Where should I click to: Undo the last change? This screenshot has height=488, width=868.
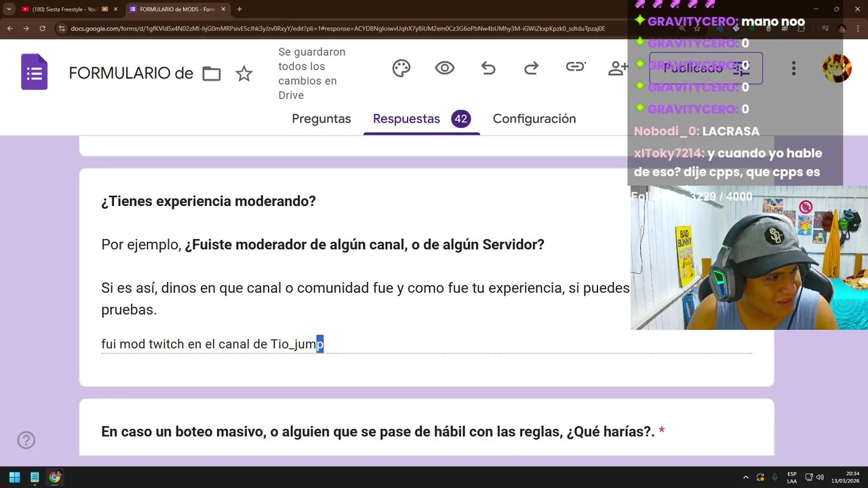[x=488, y=68]
